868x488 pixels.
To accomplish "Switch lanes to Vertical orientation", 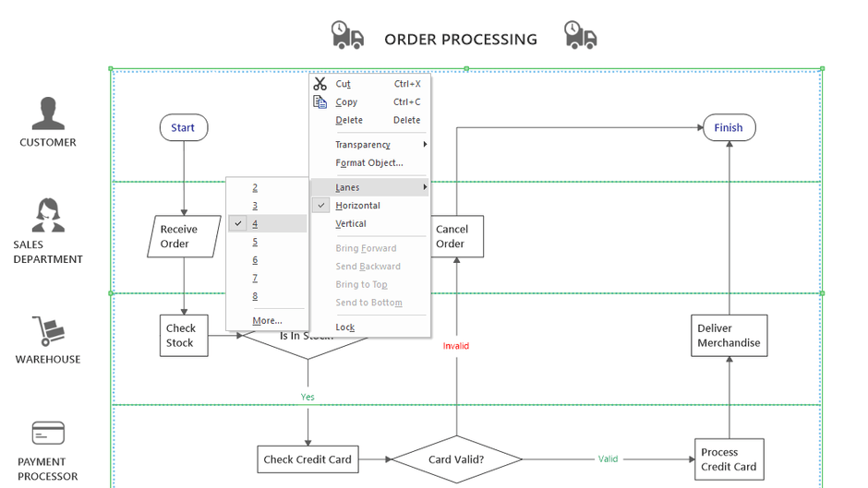I will coord(351,224).
